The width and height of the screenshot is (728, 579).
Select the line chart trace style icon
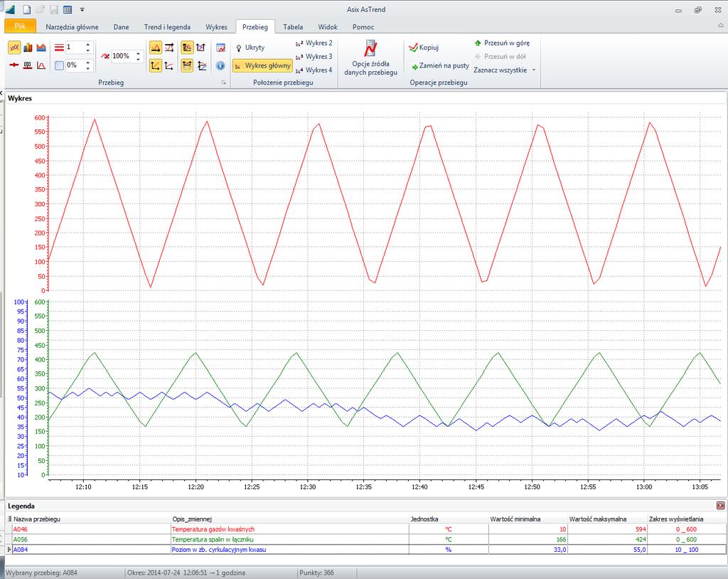pos(14,48)
